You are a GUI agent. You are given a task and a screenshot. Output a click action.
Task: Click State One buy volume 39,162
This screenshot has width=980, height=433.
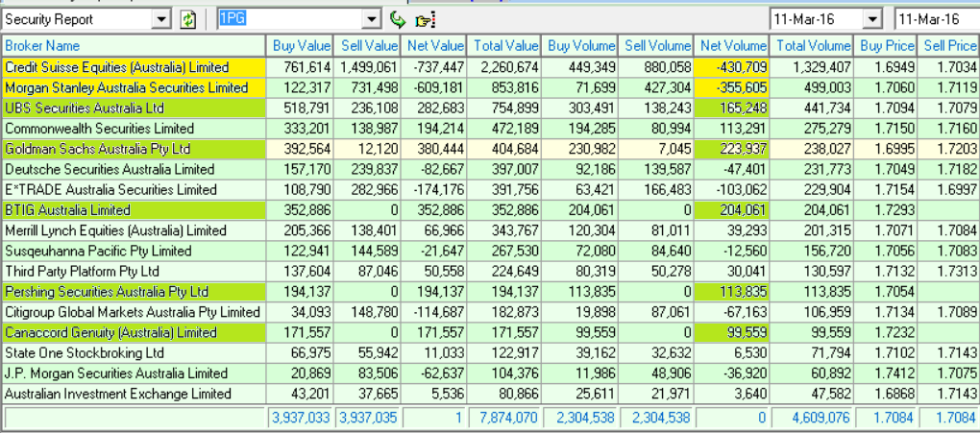580,353
